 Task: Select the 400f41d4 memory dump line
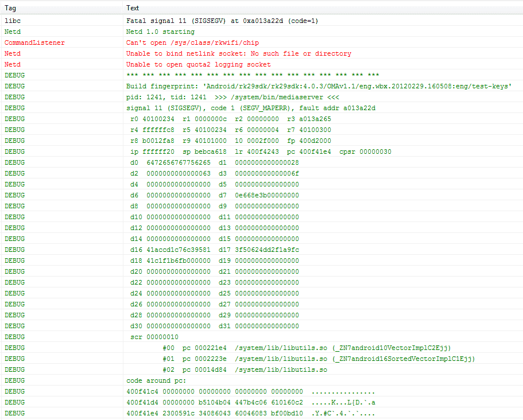coord(262,402)
